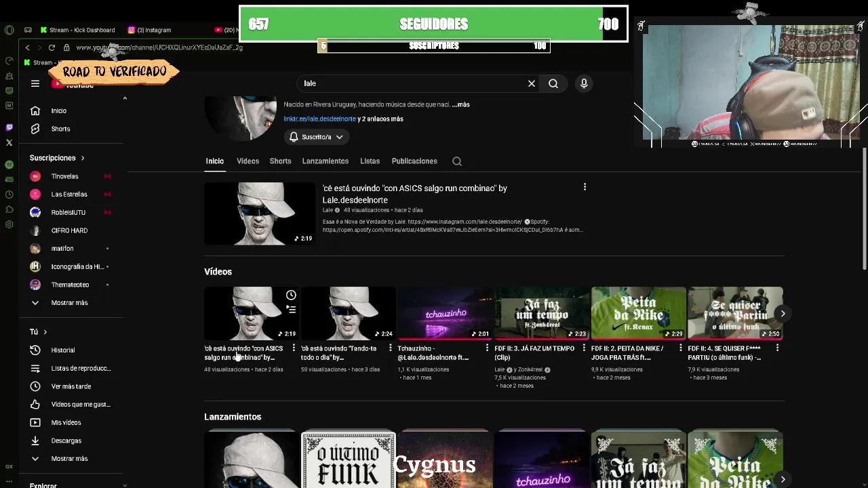
Task: Switch to the Listas tab
Action: pyautogui.click(x=370, y=161)
